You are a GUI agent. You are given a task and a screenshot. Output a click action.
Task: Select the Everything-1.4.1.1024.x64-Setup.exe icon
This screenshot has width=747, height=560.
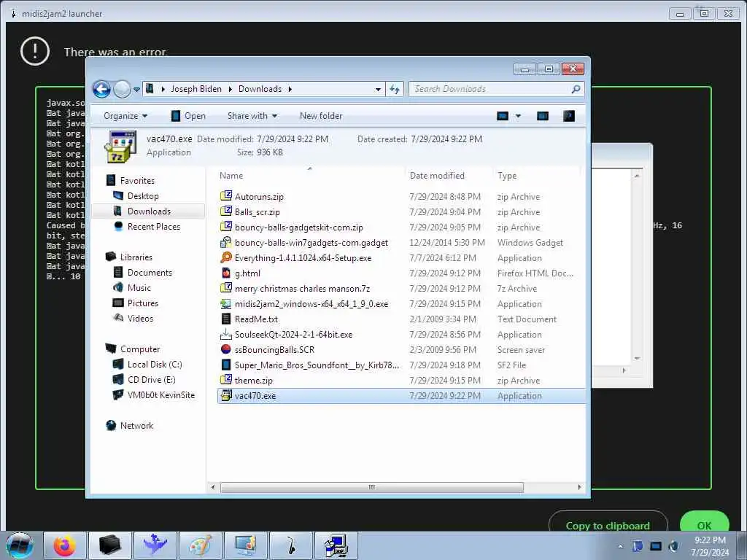click(x=226, y=257)
